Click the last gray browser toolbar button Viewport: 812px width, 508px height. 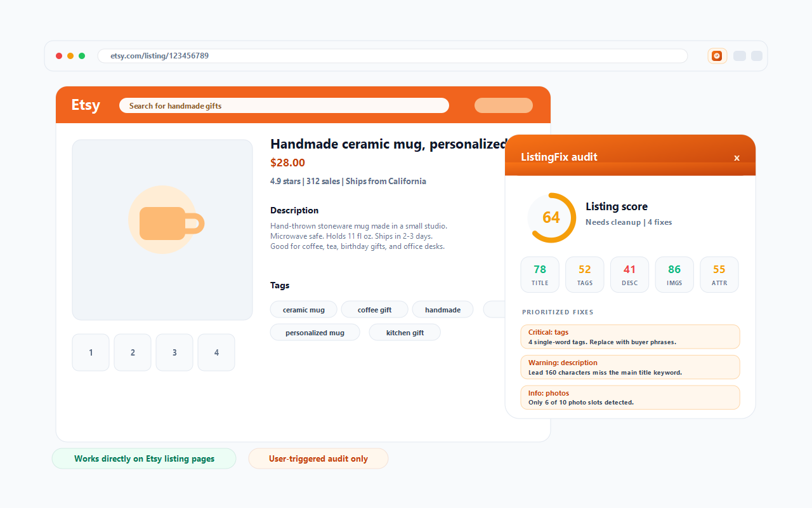point(757,56)
